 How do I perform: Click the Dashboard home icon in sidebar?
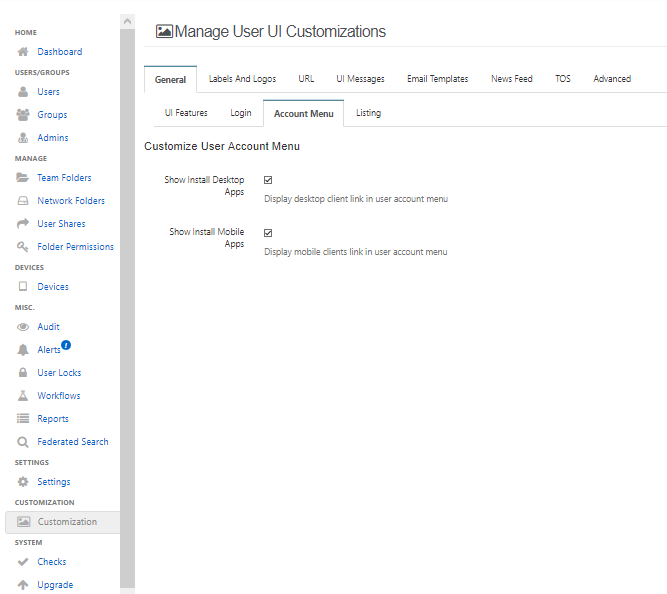tap(23, 52)
